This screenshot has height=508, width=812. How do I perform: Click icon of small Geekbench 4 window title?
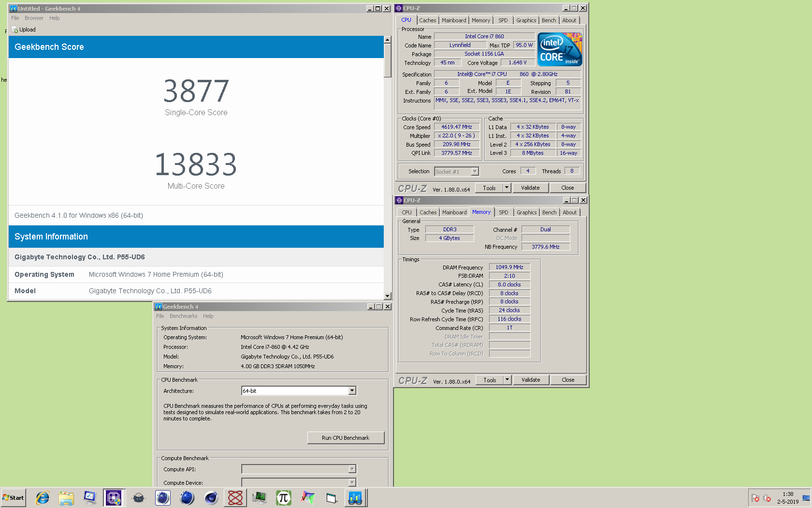coord(158,307)
